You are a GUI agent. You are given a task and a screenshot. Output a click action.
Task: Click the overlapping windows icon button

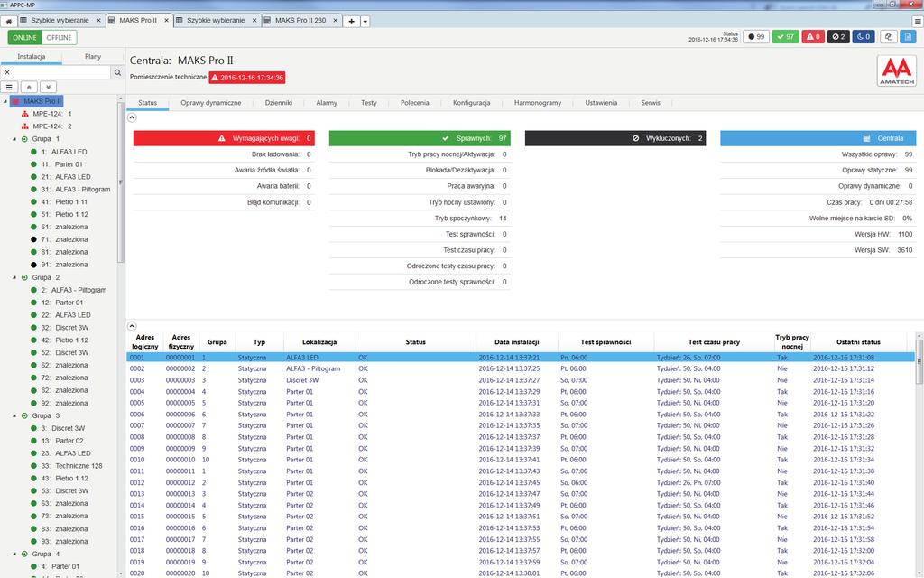[889, 36]
